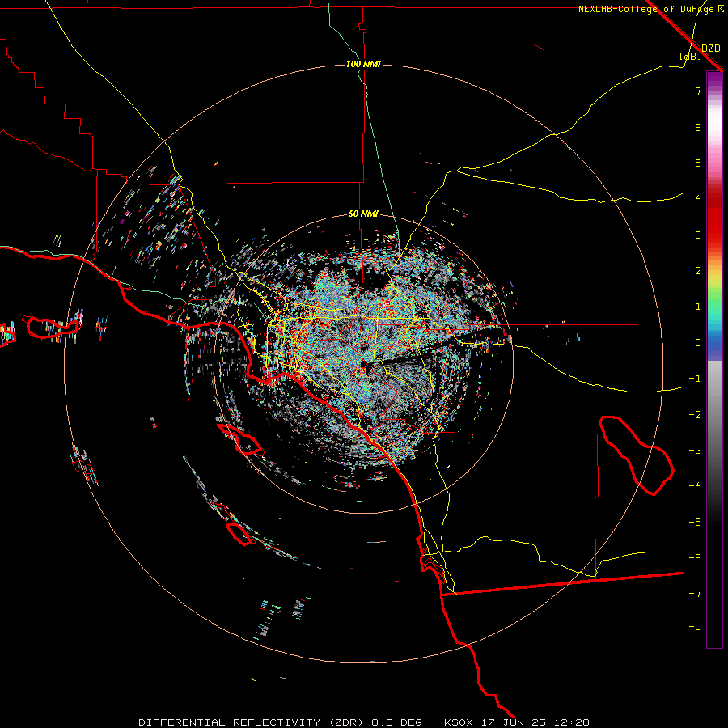Click the TH threshold label on the scale
Screen dimensions: 728x728
tap(695, 630)
